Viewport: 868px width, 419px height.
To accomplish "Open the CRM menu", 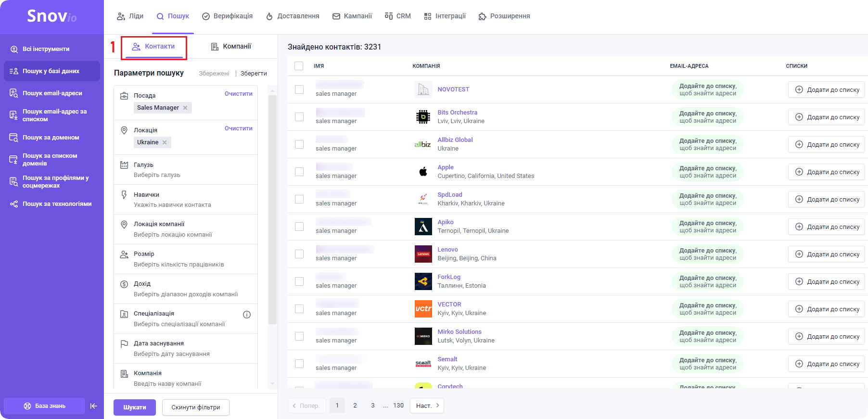I will 398,16.
